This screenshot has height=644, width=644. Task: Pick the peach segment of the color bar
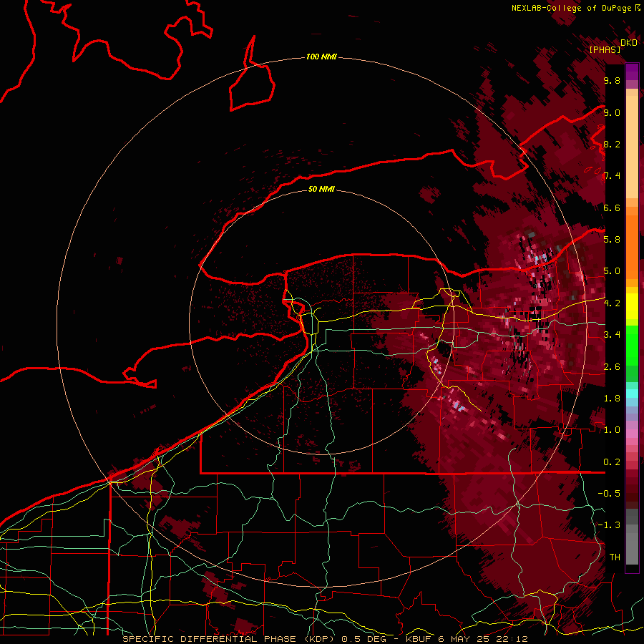632,148
